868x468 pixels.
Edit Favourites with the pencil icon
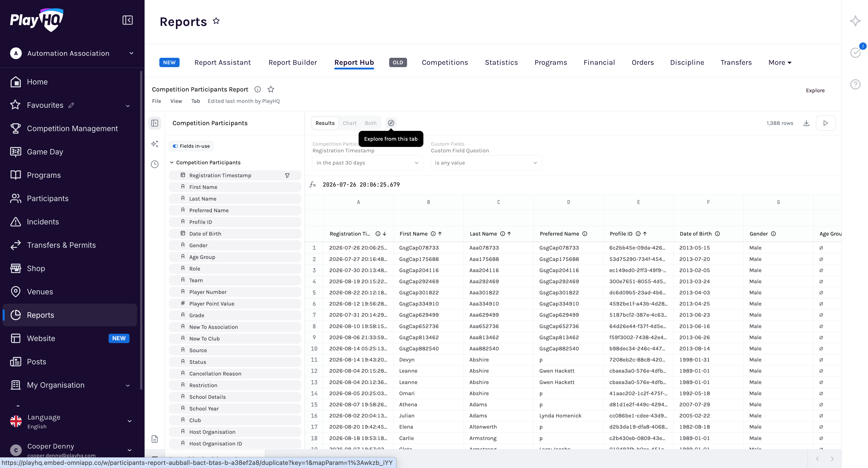tap(71, 105)
